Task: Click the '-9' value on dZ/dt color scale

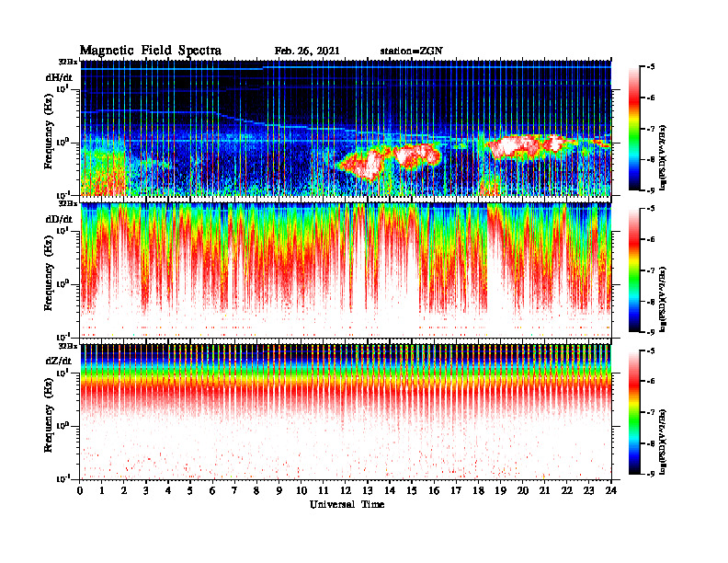Action: click(651, 474)
